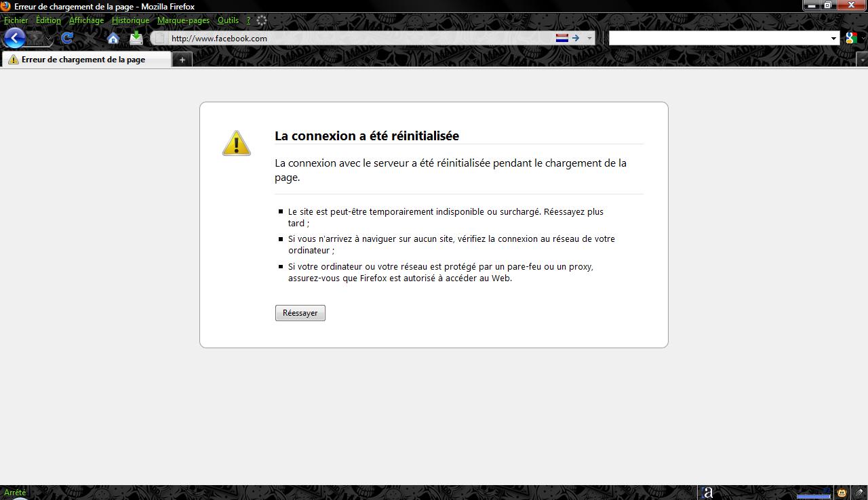Screen dimensions: 868x500
Task: Open a new tab with the plus button
Action: [x=182, y=60]
